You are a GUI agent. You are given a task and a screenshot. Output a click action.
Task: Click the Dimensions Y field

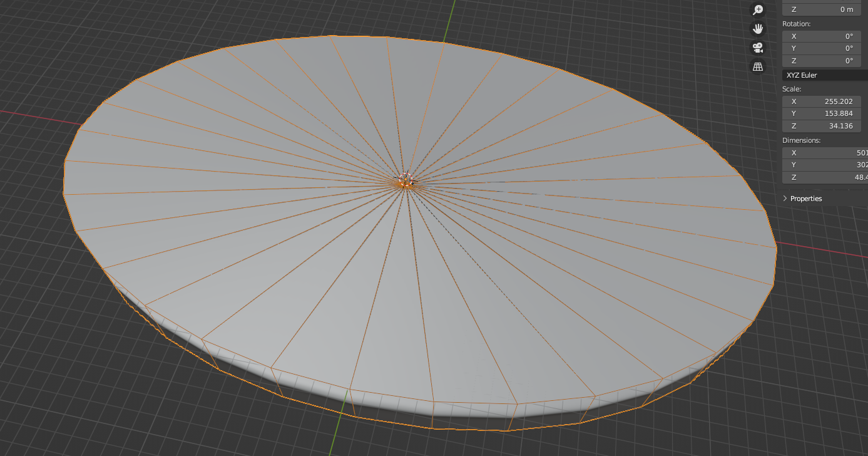click(825, 165)
